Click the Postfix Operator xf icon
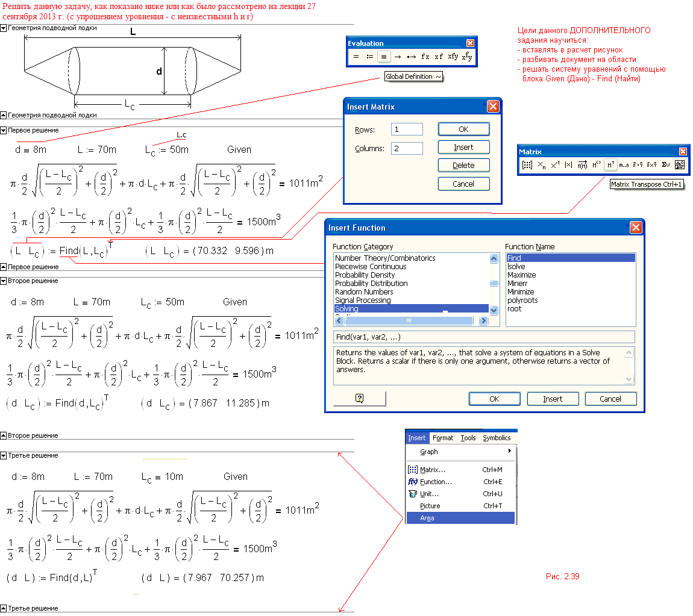 (439, 57)
